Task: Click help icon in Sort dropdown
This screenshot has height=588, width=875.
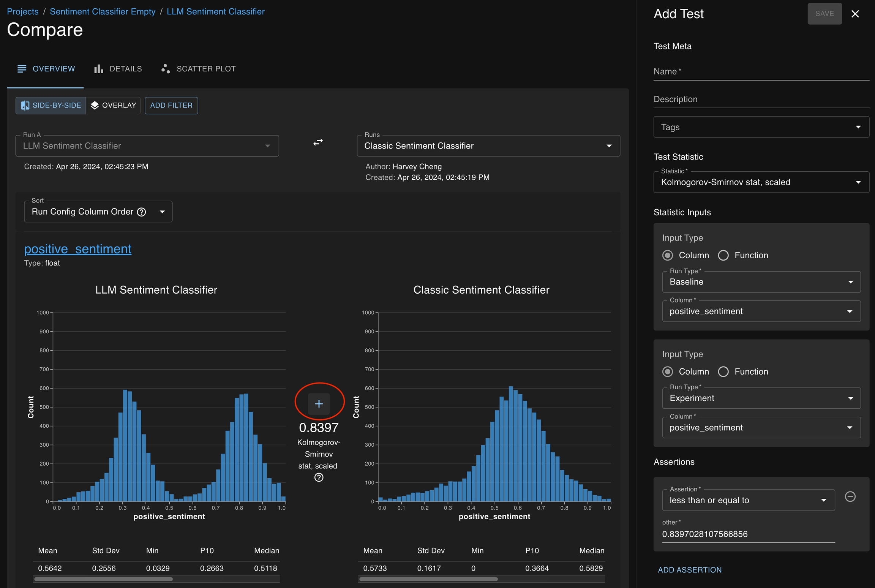Action: (141, 212)
